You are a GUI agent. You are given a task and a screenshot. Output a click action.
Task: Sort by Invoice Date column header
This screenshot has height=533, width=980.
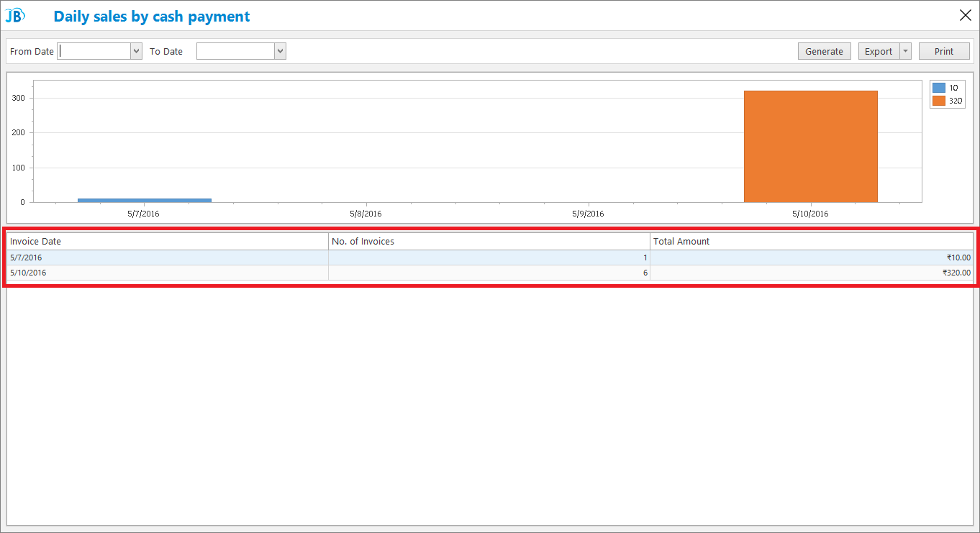click(168, 242)
